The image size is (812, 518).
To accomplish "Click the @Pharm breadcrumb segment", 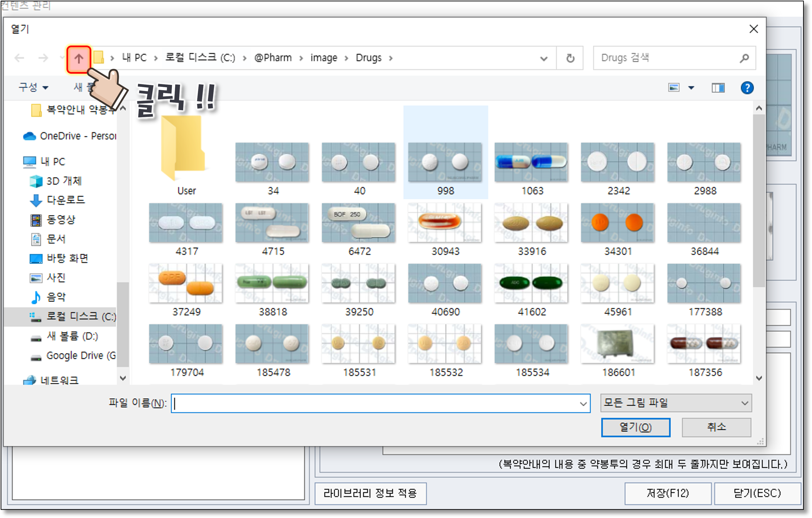I will point(273,58).
